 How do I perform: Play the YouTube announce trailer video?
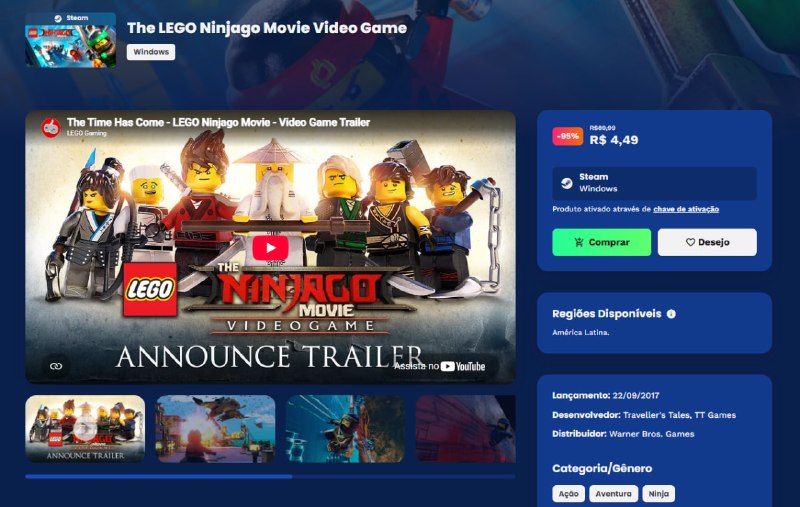click(x=270, y=248)
